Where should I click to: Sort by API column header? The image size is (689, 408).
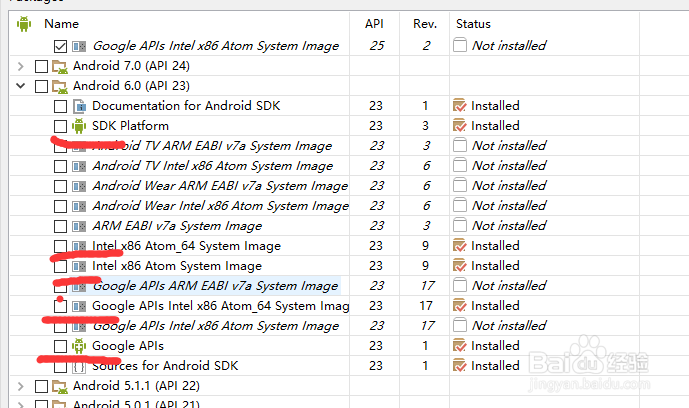(374, 24)
